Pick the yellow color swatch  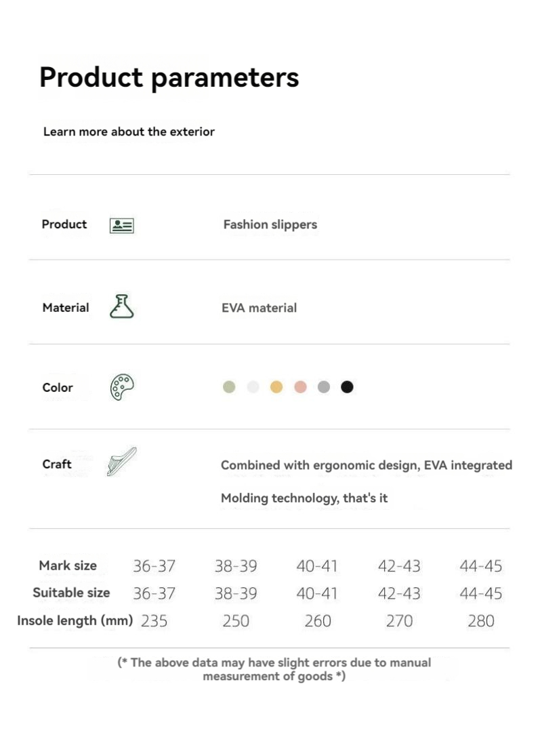tap(276, 387)
